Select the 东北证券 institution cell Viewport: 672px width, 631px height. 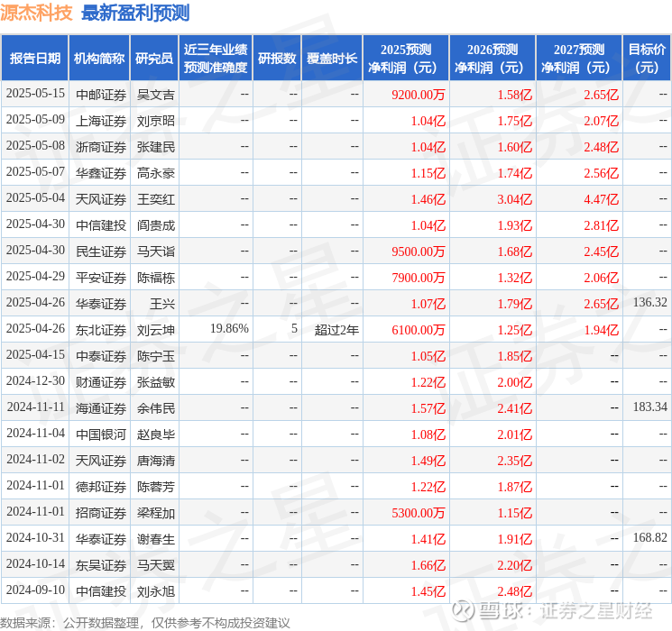pyautogui.click(x=101, y=330)
